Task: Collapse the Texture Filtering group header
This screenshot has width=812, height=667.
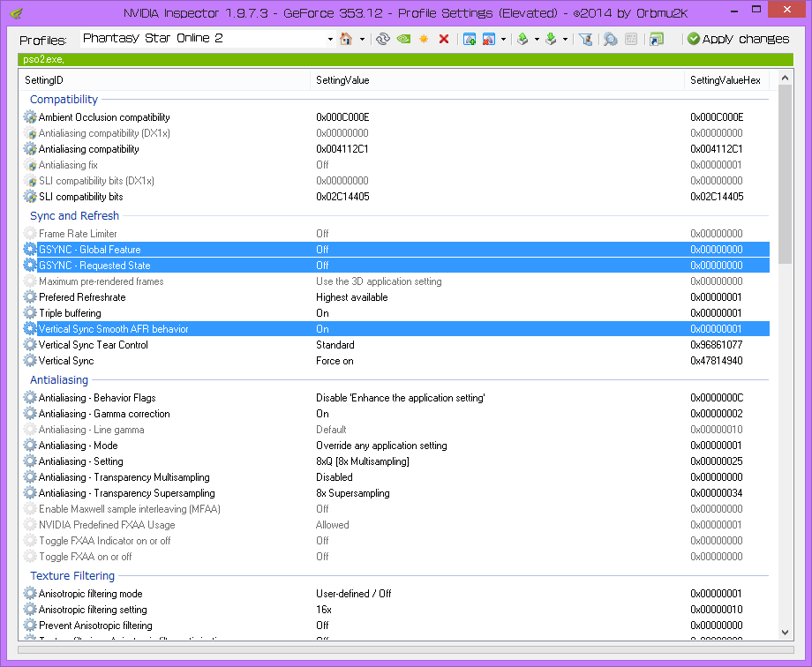Action: [72, 576]
